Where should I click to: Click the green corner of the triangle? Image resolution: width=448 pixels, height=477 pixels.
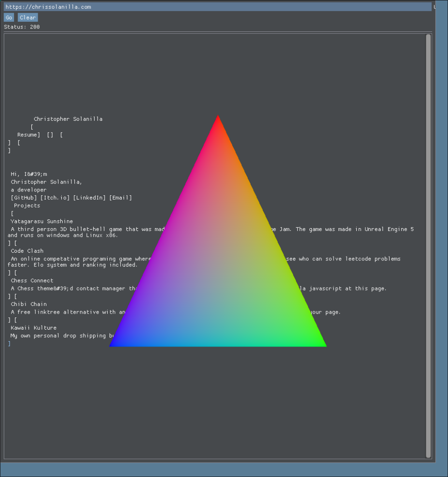coord(322,344)
